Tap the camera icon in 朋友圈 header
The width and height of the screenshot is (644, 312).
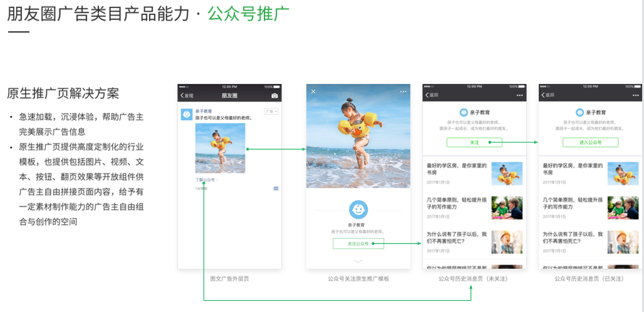[274, 96]
